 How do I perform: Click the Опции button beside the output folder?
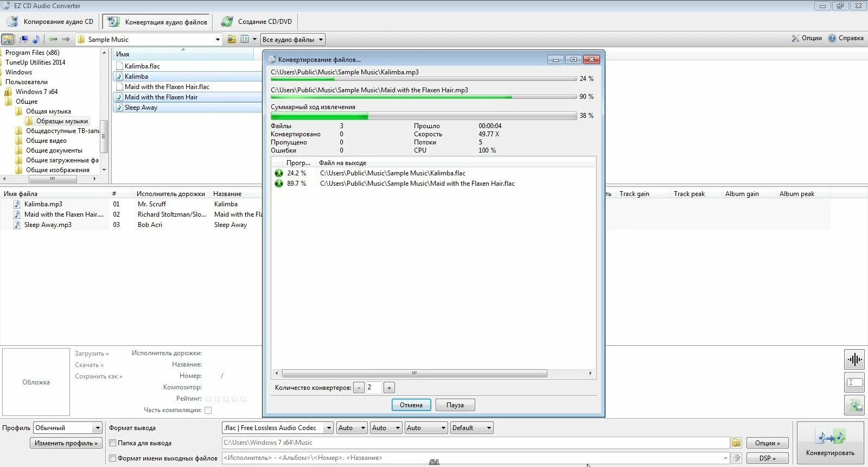click(x=767, y=443)
